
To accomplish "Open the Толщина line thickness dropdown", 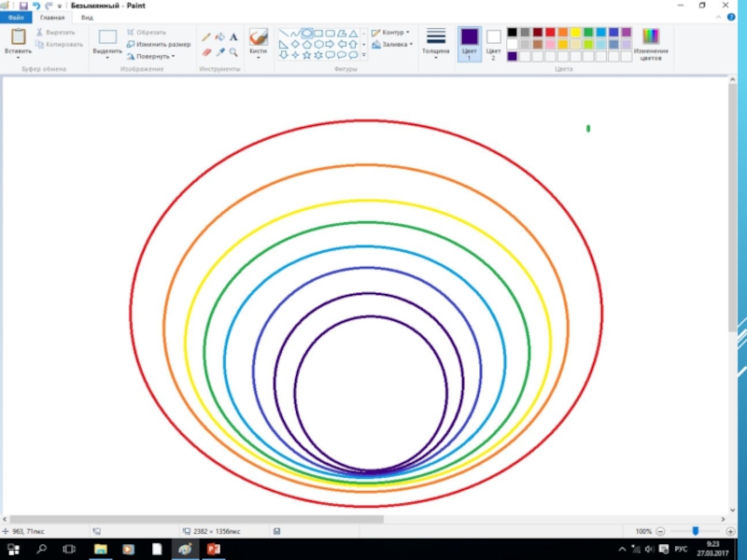I will pyautogui.click(x=435, y=43).
